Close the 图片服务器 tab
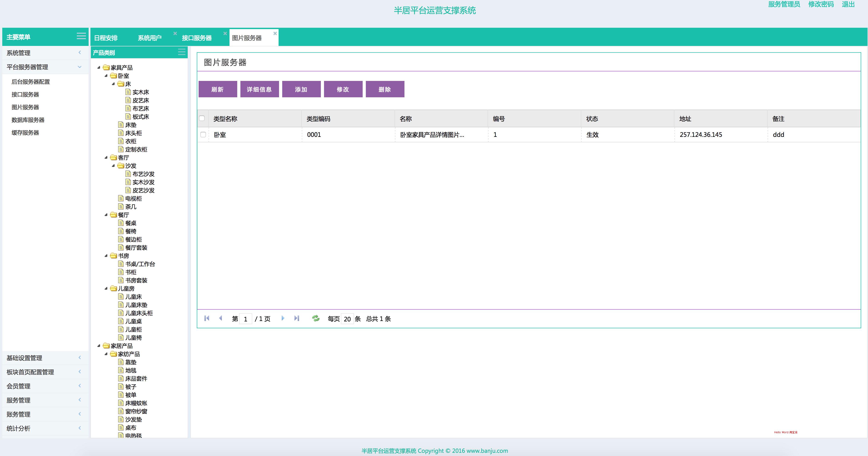 pyautogui.click(x=275, y=33)
